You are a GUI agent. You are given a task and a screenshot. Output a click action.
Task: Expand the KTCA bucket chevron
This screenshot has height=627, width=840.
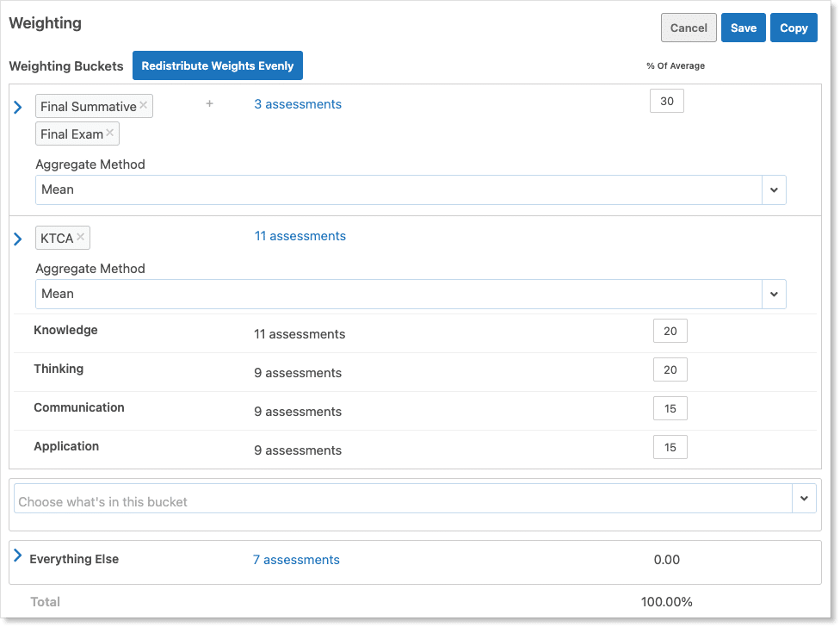click(x=18, y=239)
